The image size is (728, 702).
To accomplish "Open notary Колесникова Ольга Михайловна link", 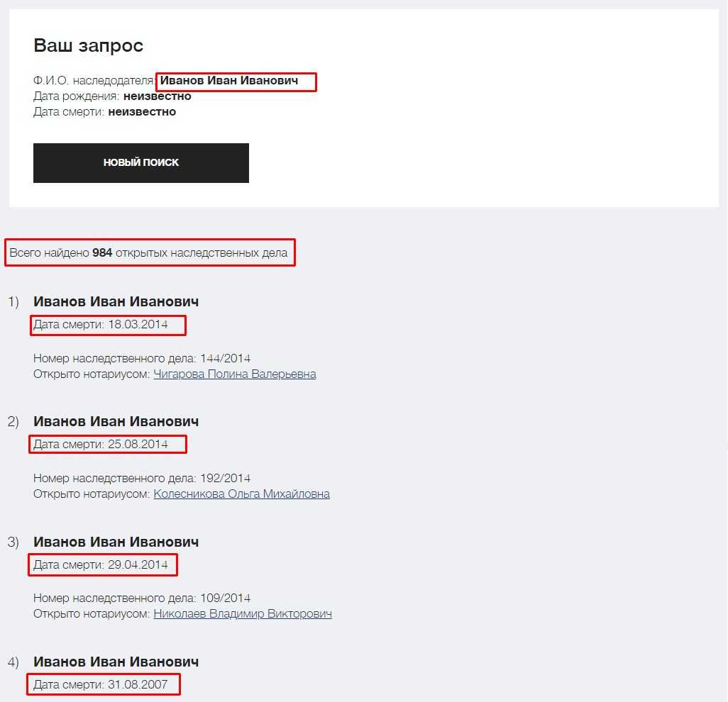I will tap(241, 494).
